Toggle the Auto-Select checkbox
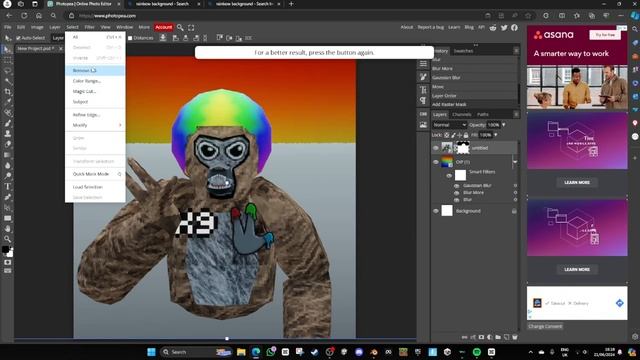This screenshot has height=360, width=640. (x=18, y=38)
